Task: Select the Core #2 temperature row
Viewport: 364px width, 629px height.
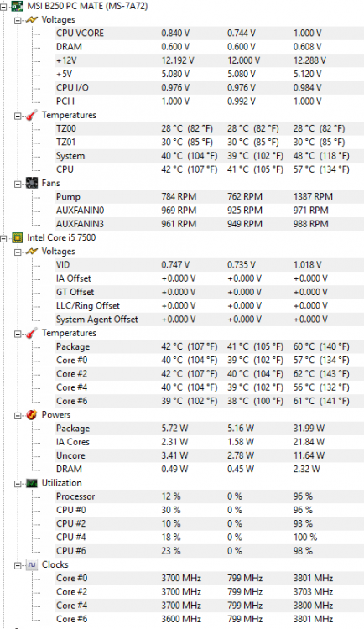Action: (209, 374)
